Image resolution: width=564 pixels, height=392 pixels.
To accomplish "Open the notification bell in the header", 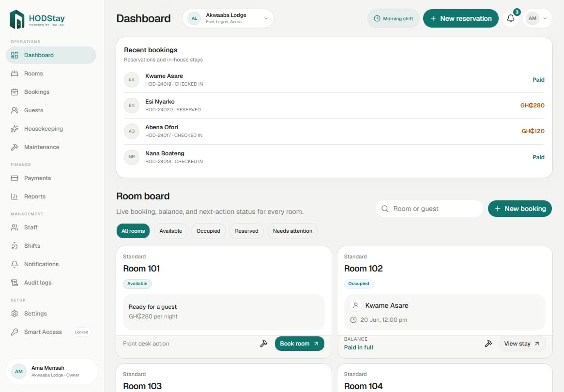I will coord(511,18).
